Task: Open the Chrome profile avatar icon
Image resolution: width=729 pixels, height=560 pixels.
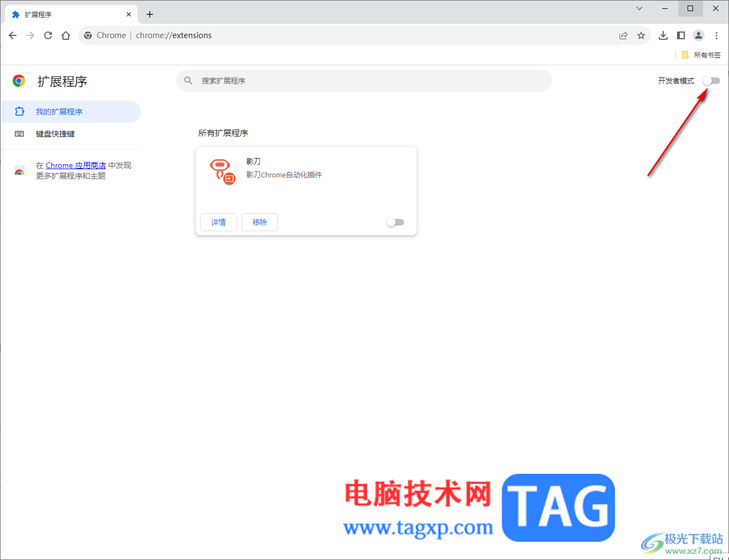Action: [x=698, y=35]
